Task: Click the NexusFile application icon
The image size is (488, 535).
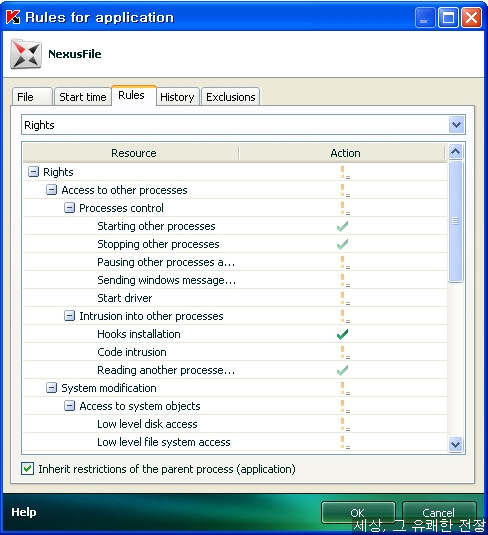Action: [26, 54]
